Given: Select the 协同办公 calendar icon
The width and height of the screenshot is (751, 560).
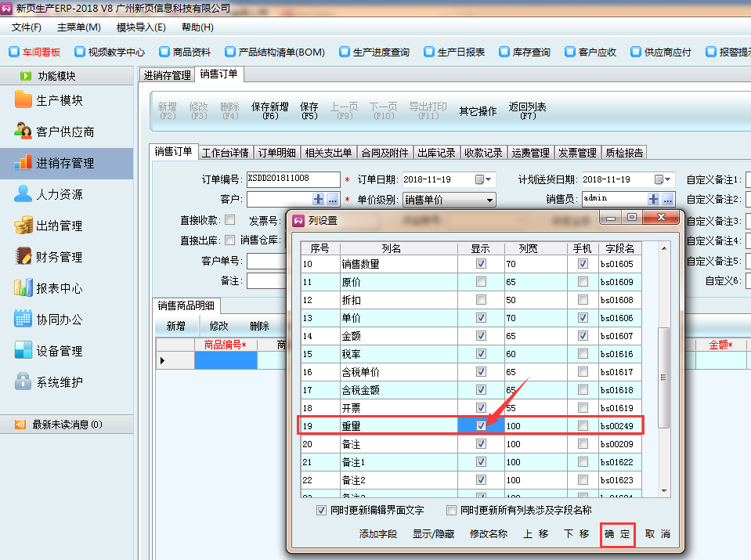Looking at the screenshot, I should pyautogui.click(x=23, y=320).
